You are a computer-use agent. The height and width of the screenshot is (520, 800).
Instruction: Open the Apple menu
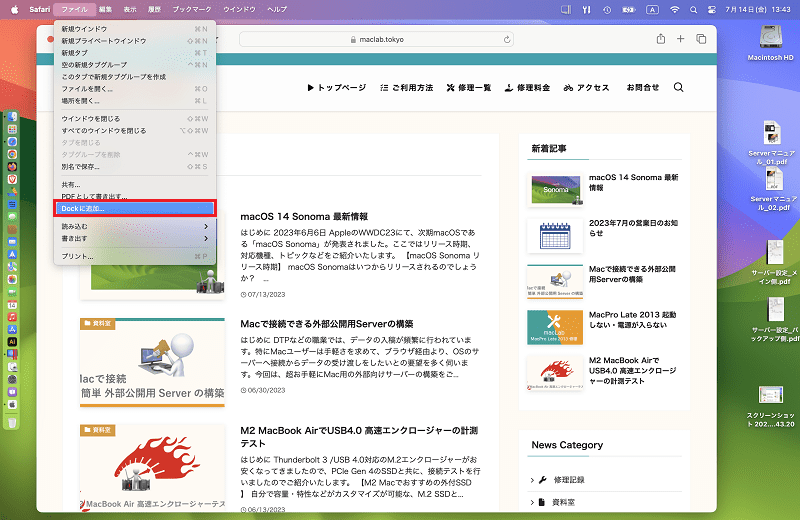(14, 9)
